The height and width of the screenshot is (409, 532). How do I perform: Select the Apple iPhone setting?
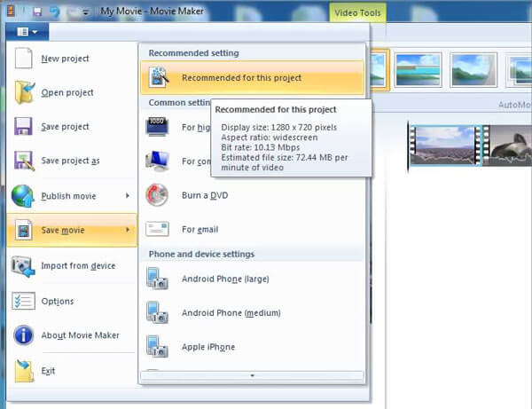tap(252, 347)
